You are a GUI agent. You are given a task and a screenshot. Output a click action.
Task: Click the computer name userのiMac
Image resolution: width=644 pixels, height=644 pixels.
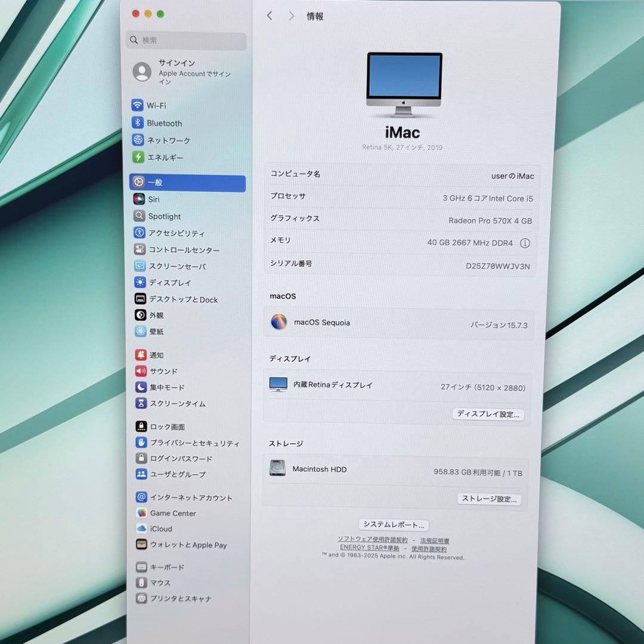513,176
